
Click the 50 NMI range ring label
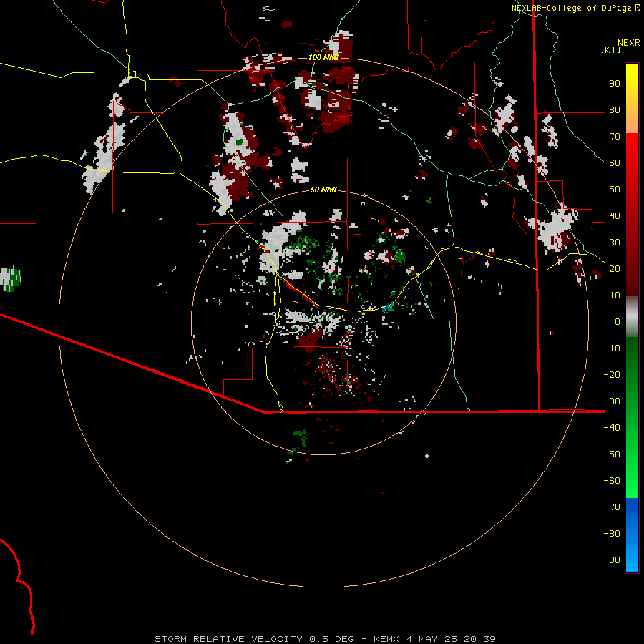click(323, 190)
